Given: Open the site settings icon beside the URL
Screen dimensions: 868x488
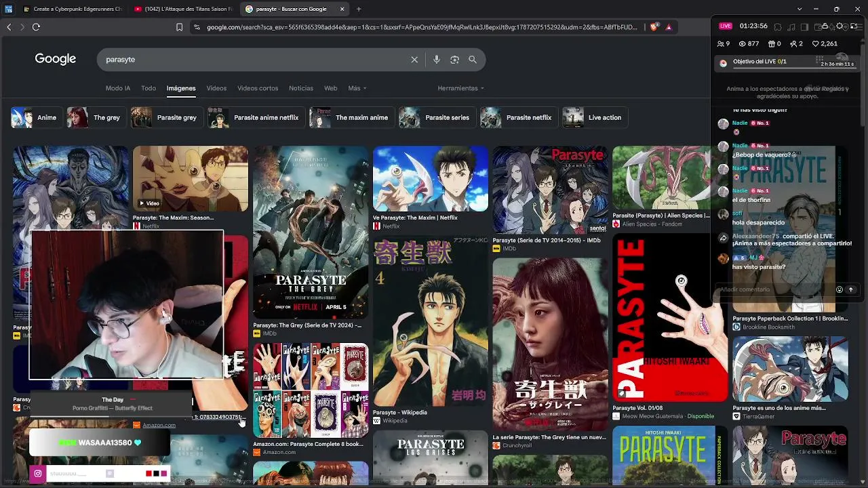Looking at the screenshot, I should point(197,27).
